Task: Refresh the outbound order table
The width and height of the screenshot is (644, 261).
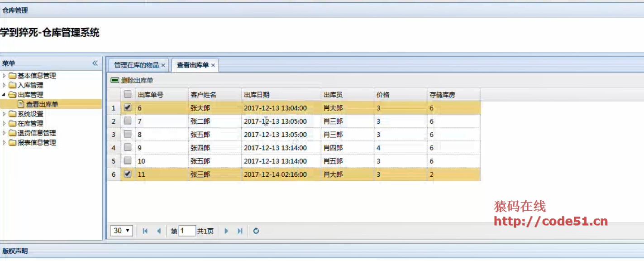Action: pyautogui.click(x=256, y=231)
